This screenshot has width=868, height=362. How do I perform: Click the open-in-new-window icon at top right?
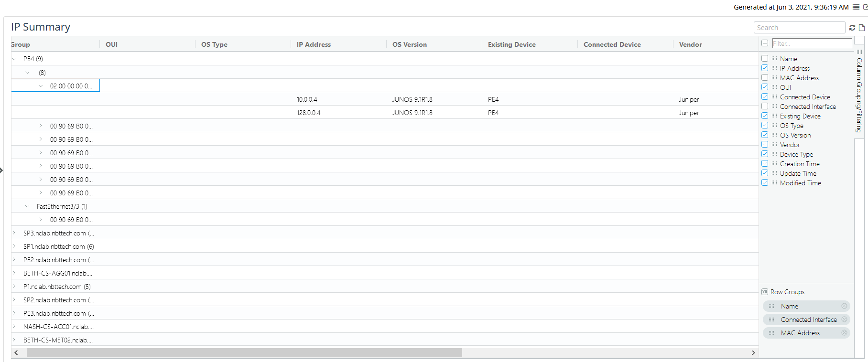click(865, 7)
